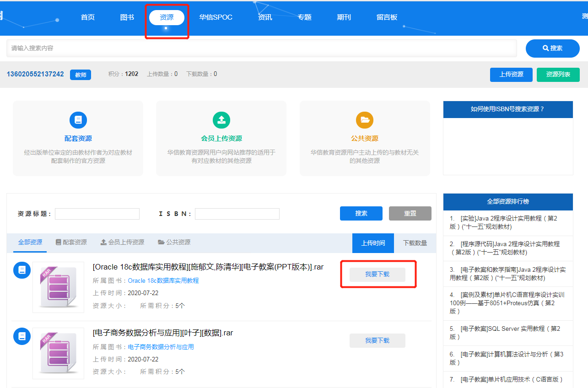The width and height of the screenshot is (588, 388).
Task: Open the Oracle 18c数据库实用教程 book link
Action: (x=163, y=280)
